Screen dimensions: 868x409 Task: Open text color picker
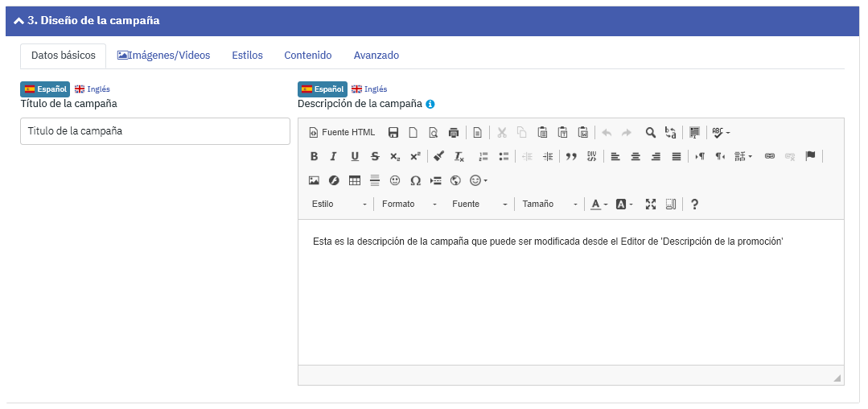coord(599,204)
